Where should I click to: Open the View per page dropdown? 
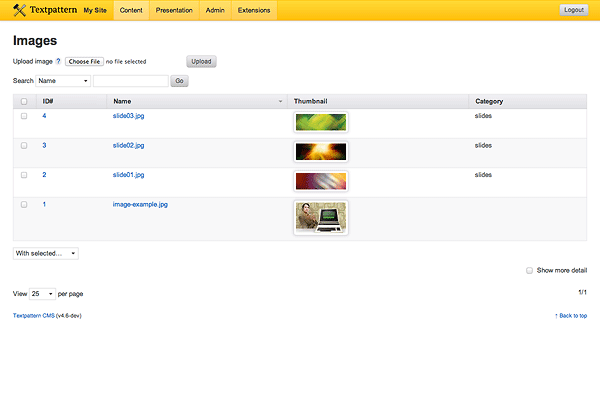tap(42, 294)
